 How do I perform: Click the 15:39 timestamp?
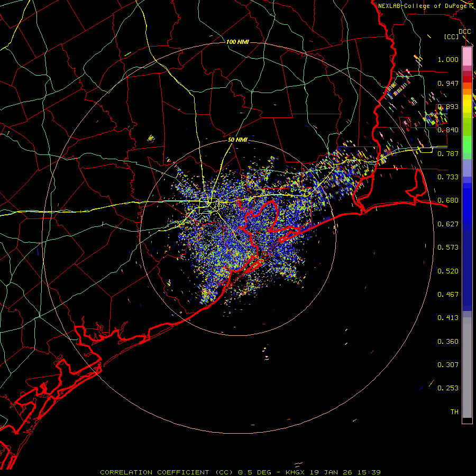pyautogui.click(x=369, y=472)
